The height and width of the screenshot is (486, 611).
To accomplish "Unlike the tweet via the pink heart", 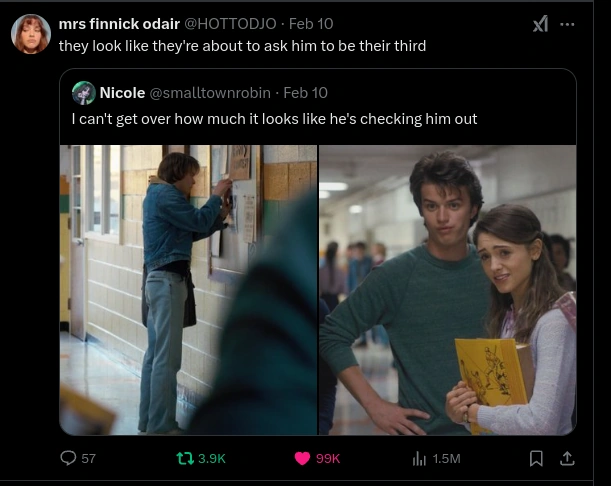I will click(302, 458).
